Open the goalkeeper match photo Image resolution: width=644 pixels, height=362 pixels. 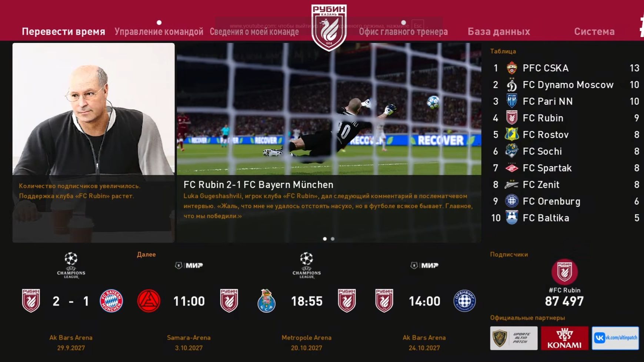[x=329, y=109]
